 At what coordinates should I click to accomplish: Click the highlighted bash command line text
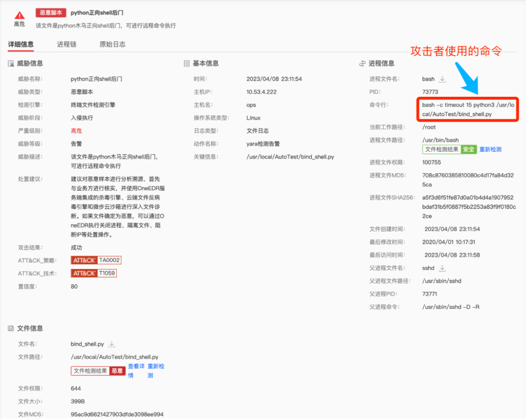467,110
